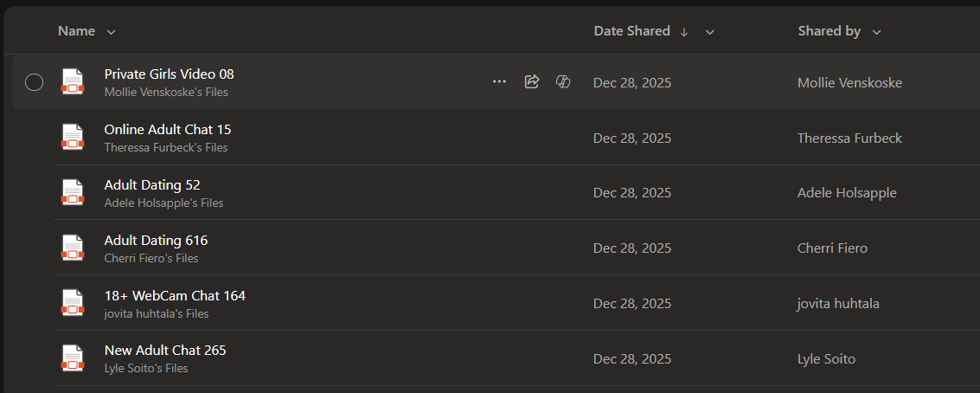
Task: Open more actions ellipsis for first file
Action: coord(499,81)
